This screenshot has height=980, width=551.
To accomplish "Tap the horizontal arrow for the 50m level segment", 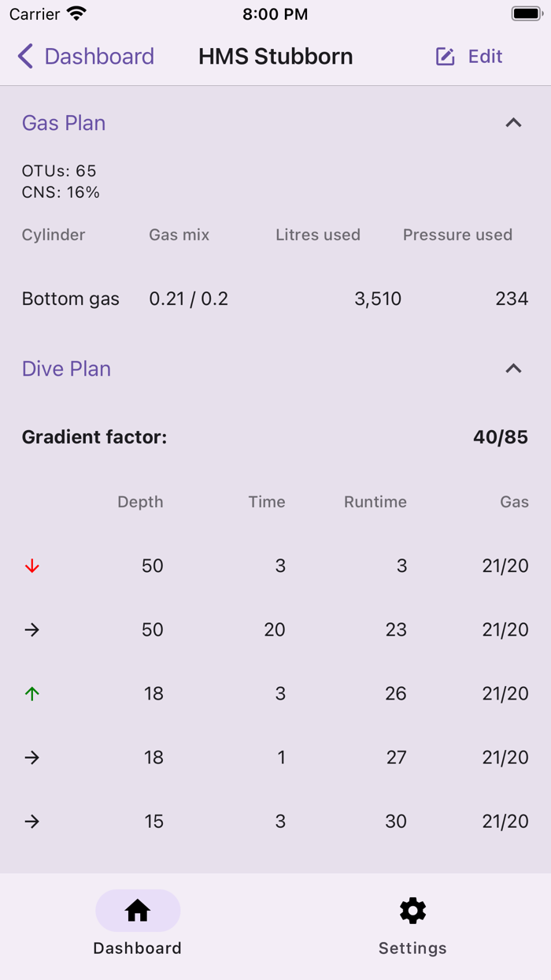I will [x=31, y=629].
